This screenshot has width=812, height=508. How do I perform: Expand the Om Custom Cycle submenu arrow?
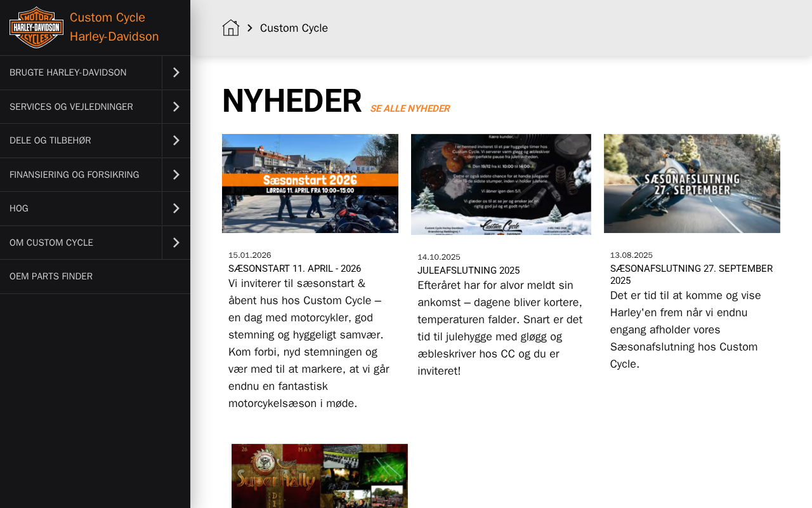point(176,243)
